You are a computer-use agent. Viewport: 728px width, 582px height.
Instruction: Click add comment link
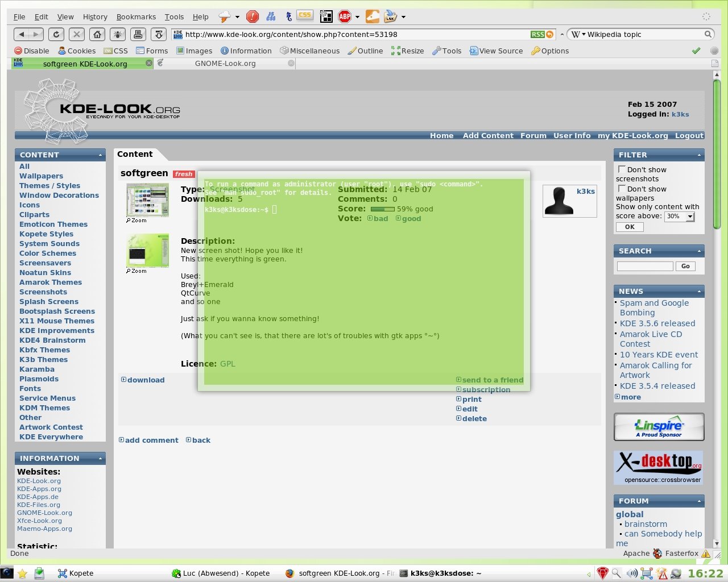pos(148,440)
